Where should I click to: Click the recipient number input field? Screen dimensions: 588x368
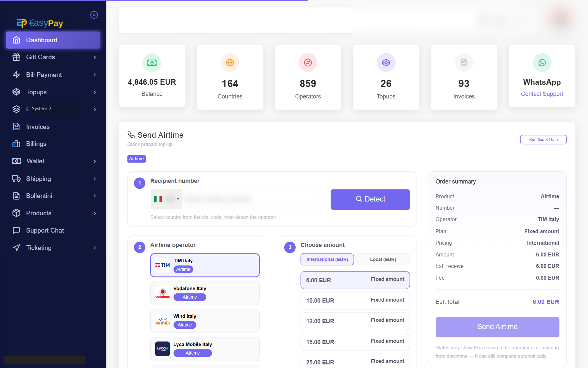pos(252,199)
